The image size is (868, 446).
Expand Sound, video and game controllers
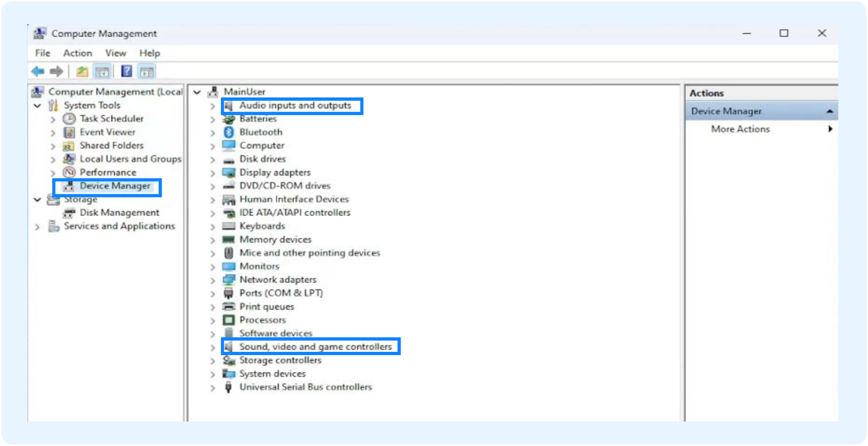coord(213,348)
